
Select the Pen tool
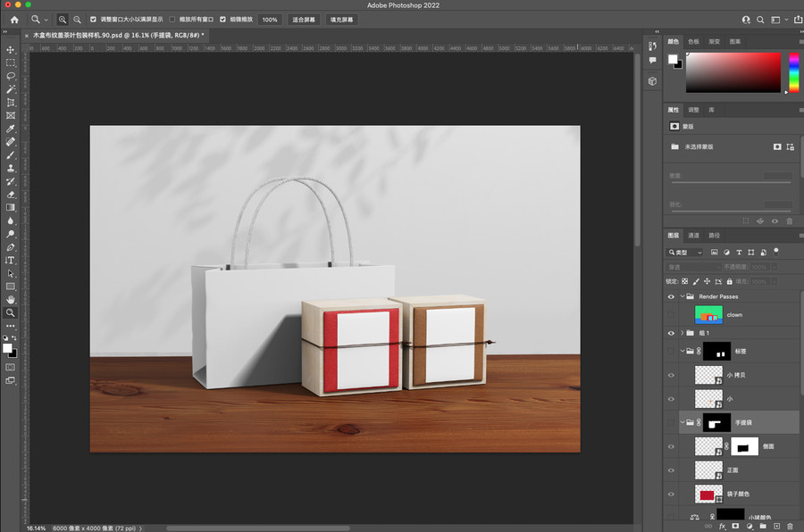[10, 247]
